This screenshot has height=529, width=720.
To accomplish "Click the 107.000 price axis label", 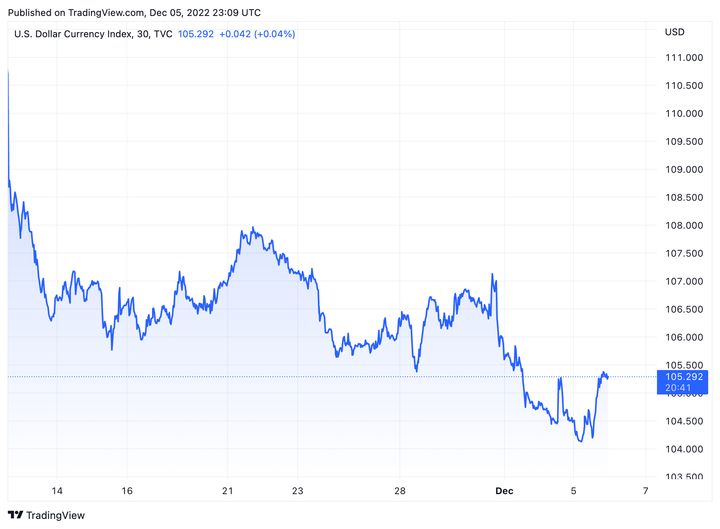I will point(684,281).
